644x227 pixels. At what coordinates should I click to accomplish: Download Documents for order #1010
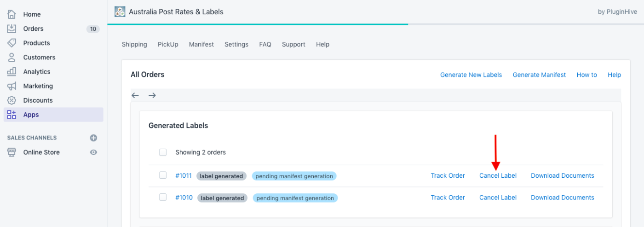[x=563, y=198]
